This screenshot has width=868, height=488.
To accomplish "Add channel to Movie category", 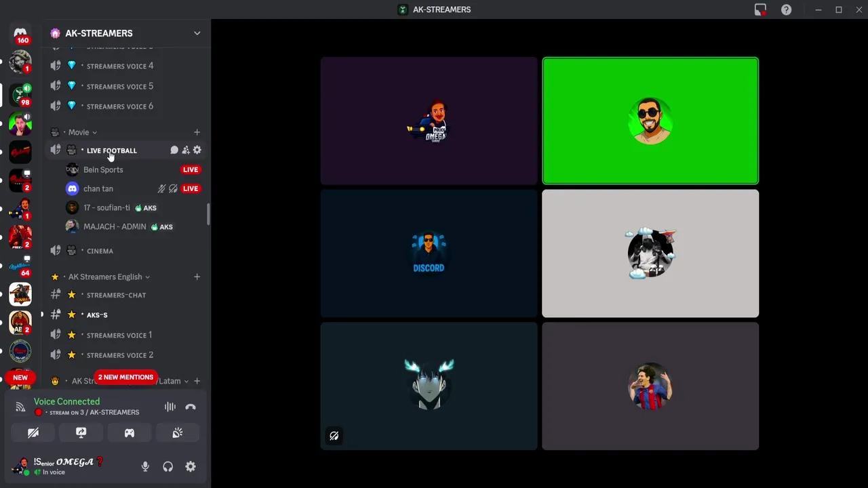I will click(x=197, y=132).
